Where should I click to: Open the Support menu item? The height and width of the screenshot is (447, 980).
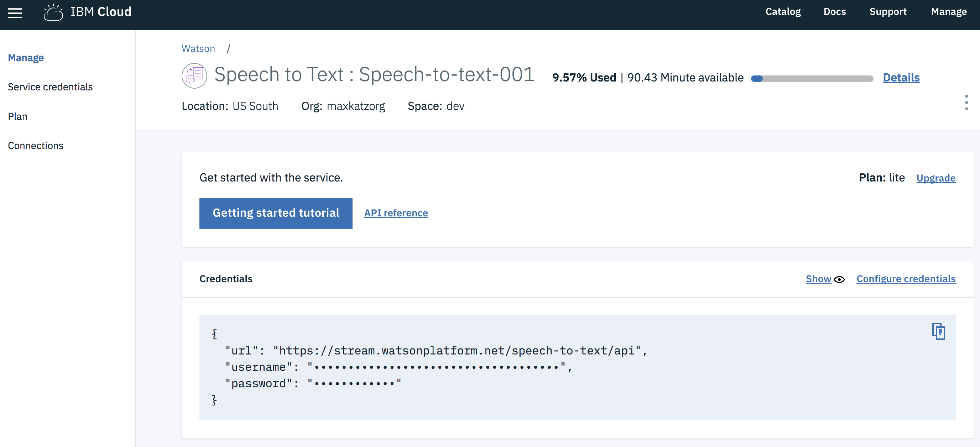[x=888, y=12]
